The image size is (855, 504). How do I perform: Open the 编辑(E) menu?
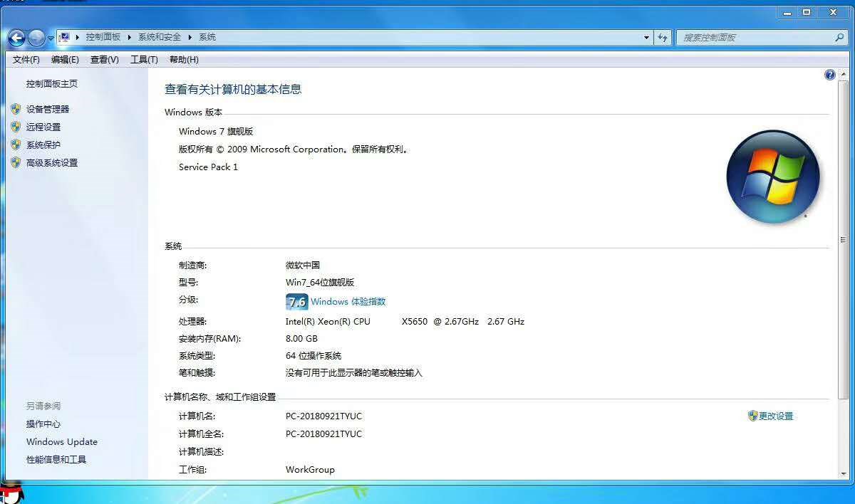(65, 60)
